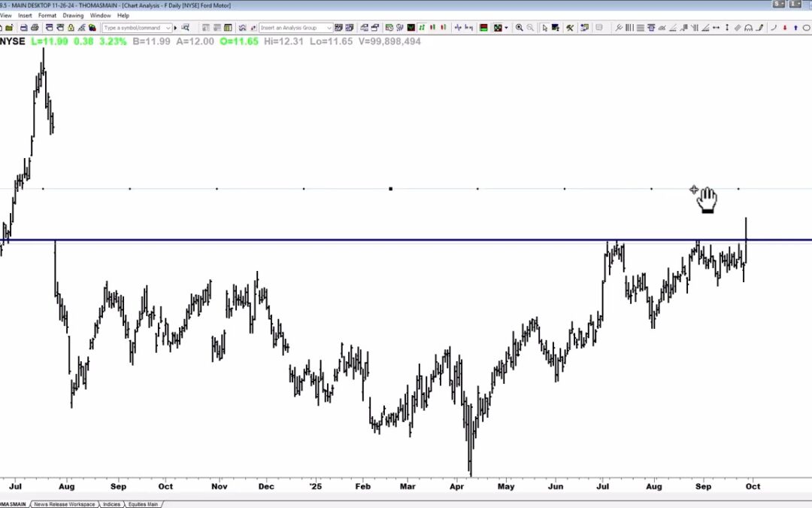Select the horizontal line drawing tool
The height and width of the screenshot is (508, 812).
click(640, 27)
